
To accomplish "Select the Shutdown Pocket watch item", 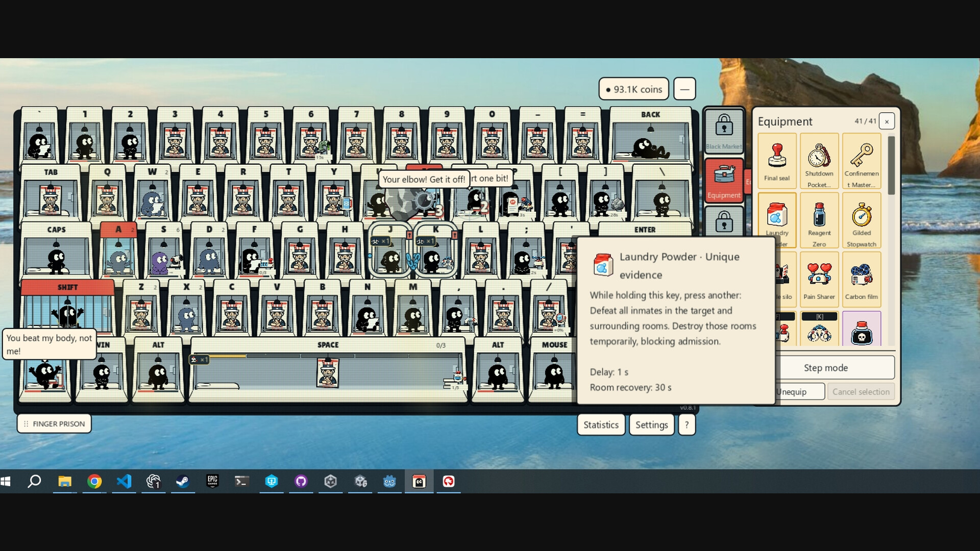I will point(819,161).
